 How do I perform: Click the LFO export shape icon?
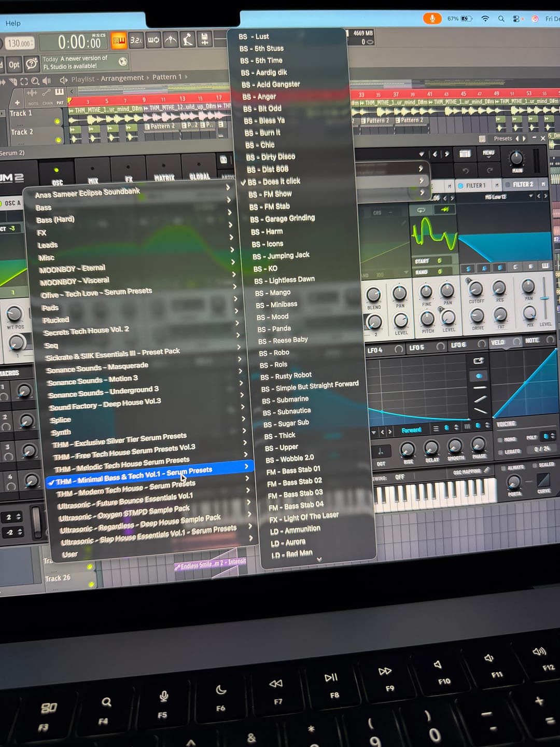coord(479,361)
